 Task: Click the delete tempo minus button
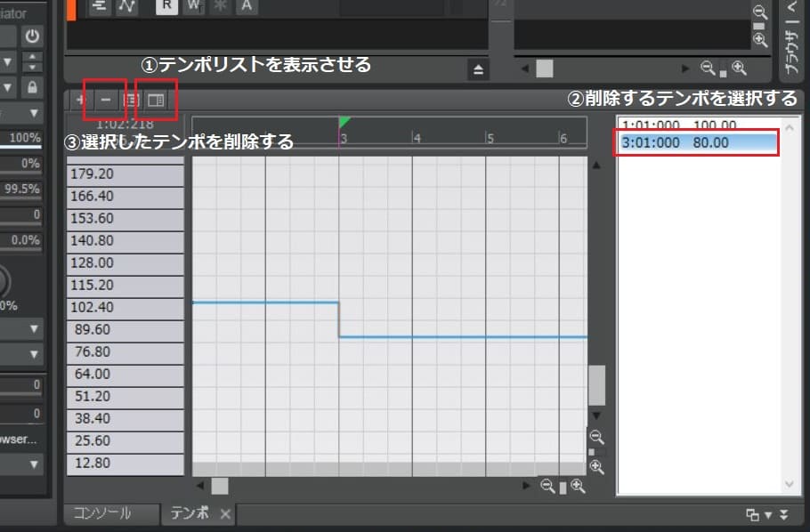point(106,101)
